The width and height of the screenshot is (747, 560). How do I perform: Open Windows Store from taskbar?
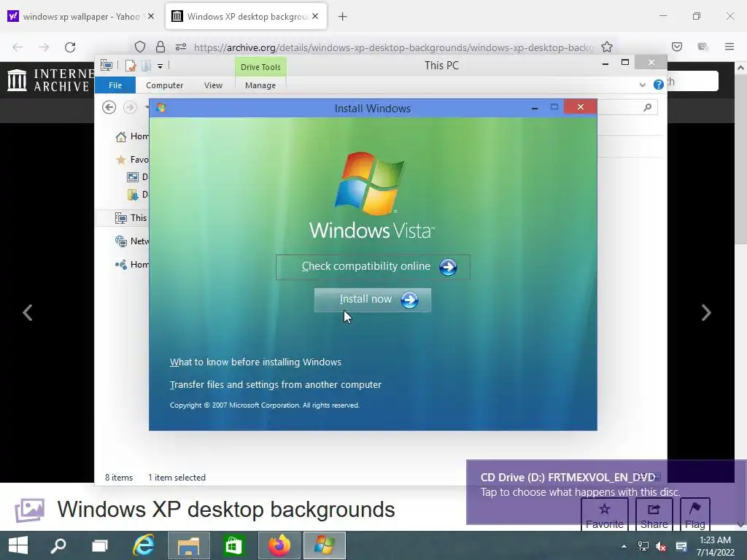233,545
